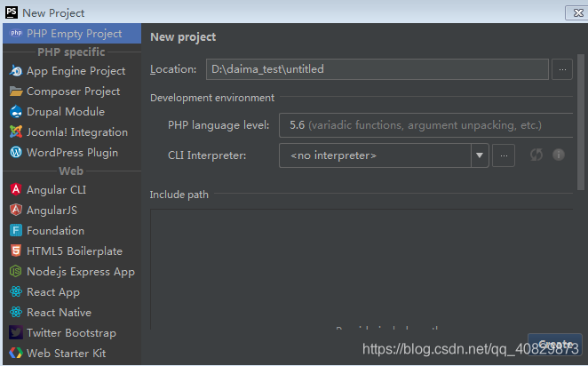Open CLI interpreters settings ellipsis button
This screenshot has width=588, height=366.
504,155
